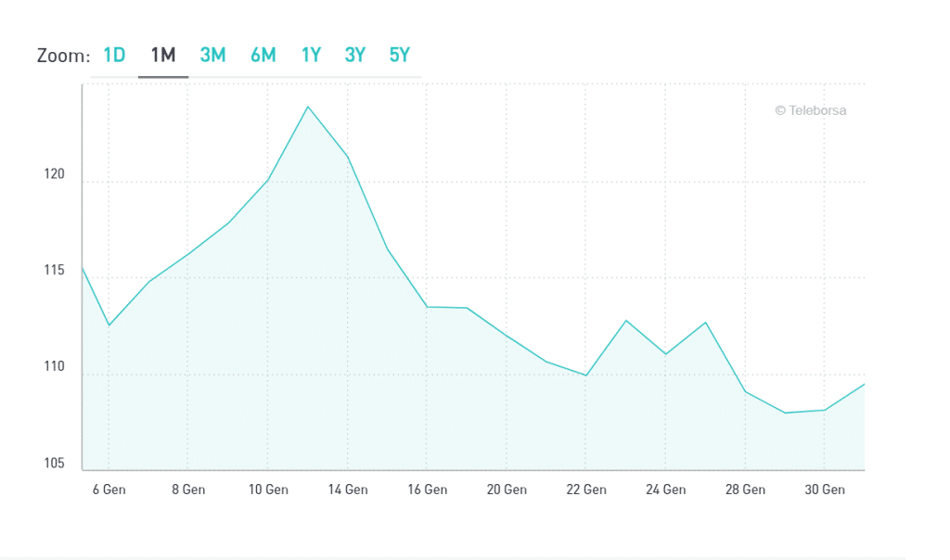
Task: Set the zoom to 5Y
Action: pos(399,56)
